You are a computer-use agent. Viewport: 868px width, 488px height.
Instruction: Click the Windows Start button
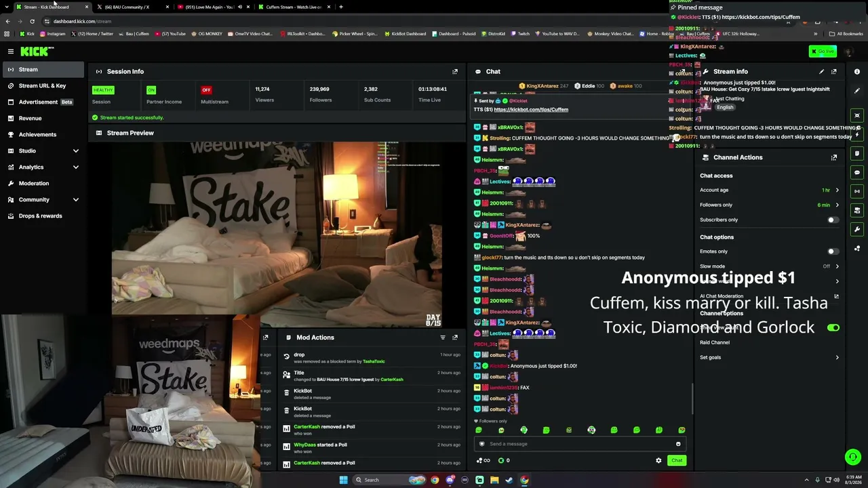(343, 480)
